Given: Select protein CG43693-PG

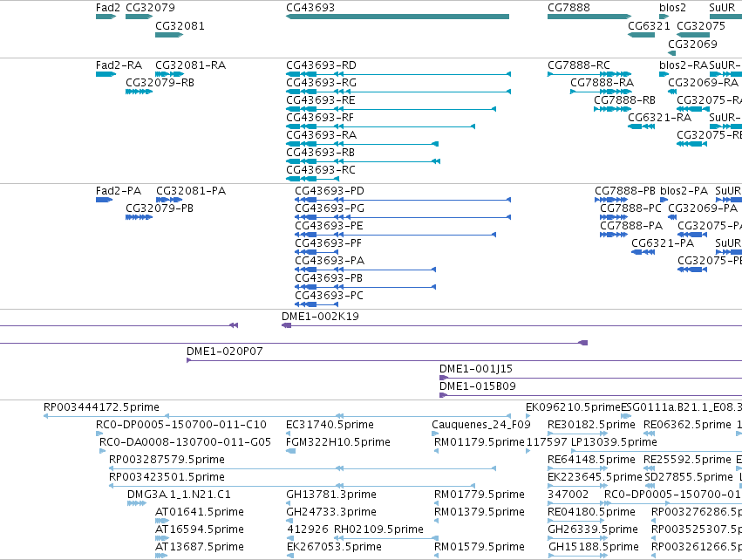Looking at the screenshot, I should coord(330,208).
